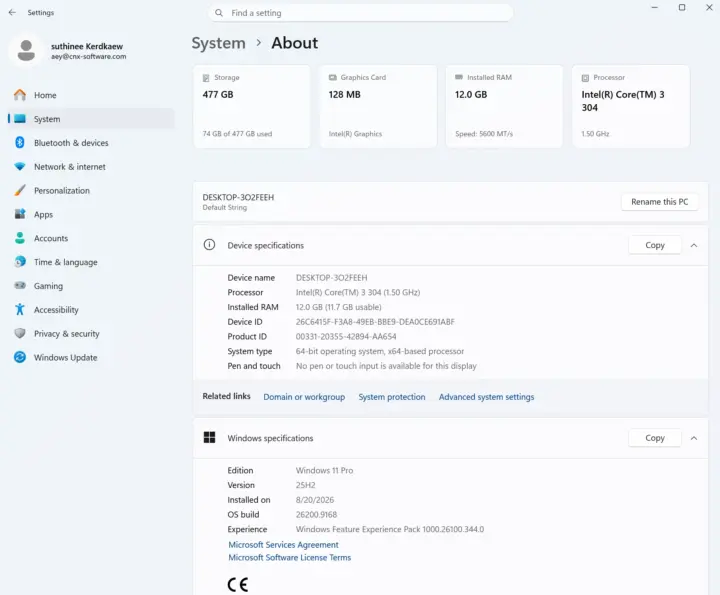The height and width of the screenshot is (595, 720).
Task: Click the Bluetooth icon in sidebar
Action: click(x=20, y=143)
